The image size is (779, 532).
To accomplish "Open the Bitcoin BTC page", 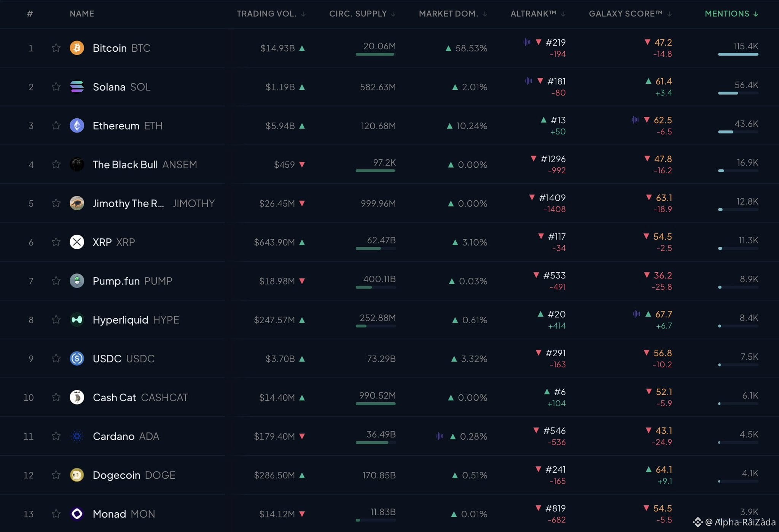I will click(x=121, y=48).
